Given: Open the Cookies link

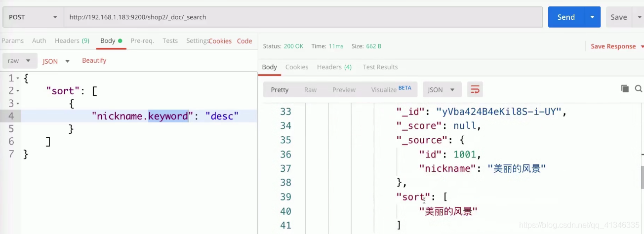Looking at the screenshot, I should (220, 41).
